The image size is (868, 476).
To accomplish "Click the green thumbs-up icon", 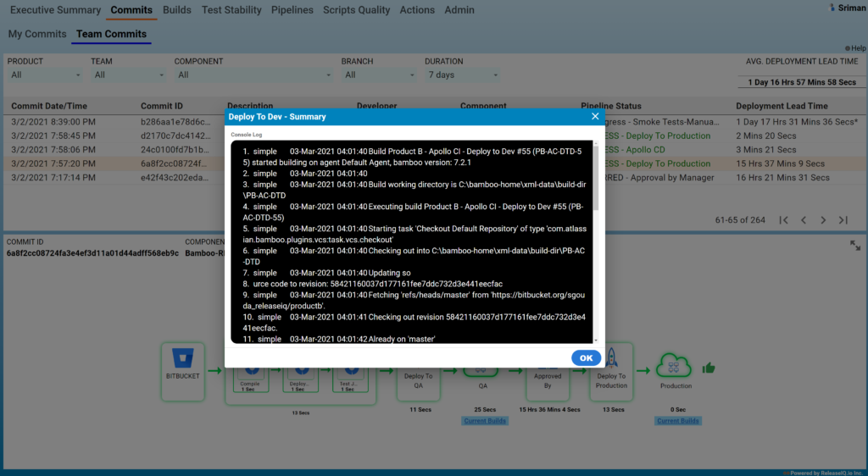I will (709, 368).
